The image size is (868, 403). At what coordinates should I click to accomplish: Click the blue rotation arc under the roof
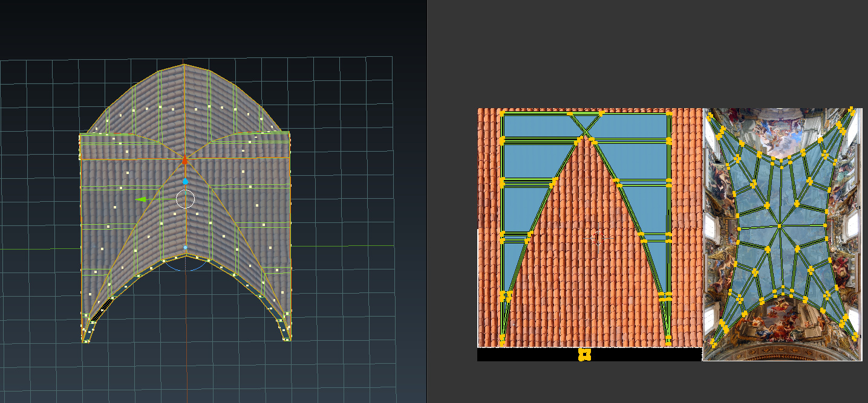185,266
